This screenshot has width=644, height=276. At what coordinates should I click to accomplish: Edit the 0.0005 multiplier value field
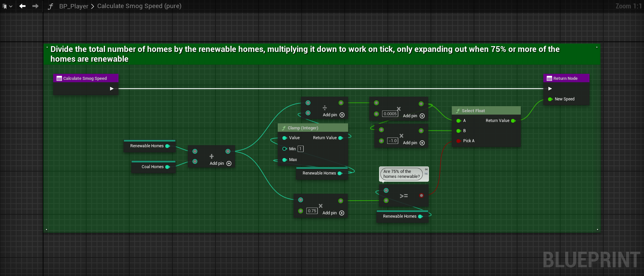pos(390,114)
